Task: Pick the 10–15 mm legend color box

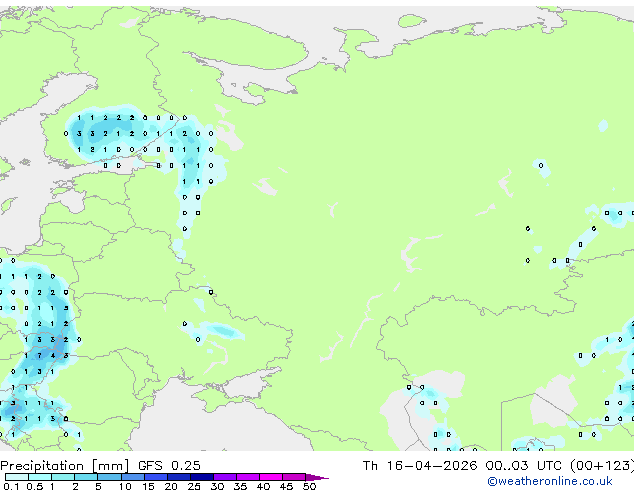Action: [x=133, y=477]
